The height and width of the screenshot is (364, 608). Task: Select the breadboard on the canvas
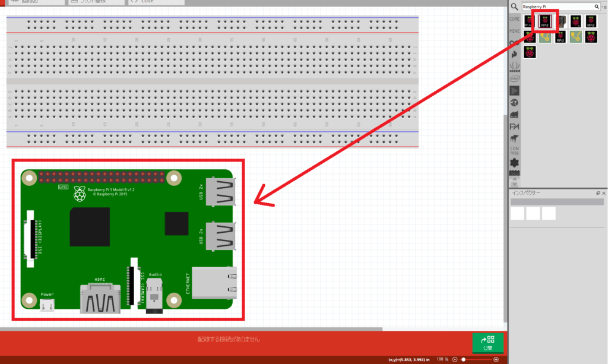click(213, 81)
